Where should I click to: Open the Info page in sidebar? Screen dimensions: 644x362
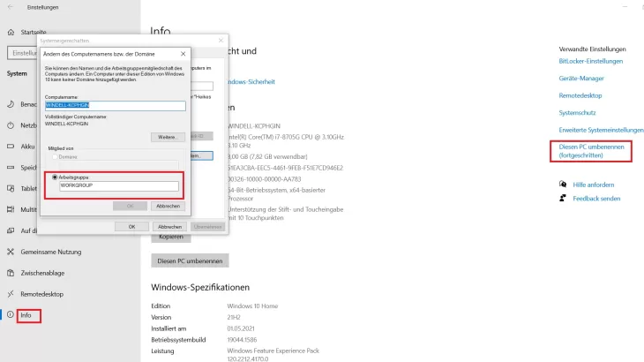[27, 314]
